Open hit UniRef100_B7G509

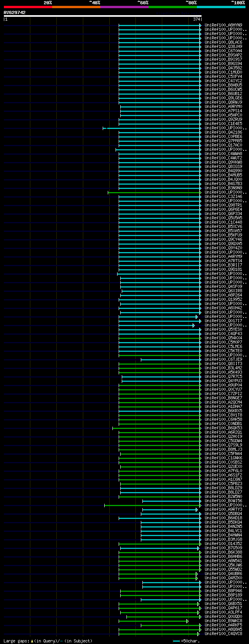(223, 548)
